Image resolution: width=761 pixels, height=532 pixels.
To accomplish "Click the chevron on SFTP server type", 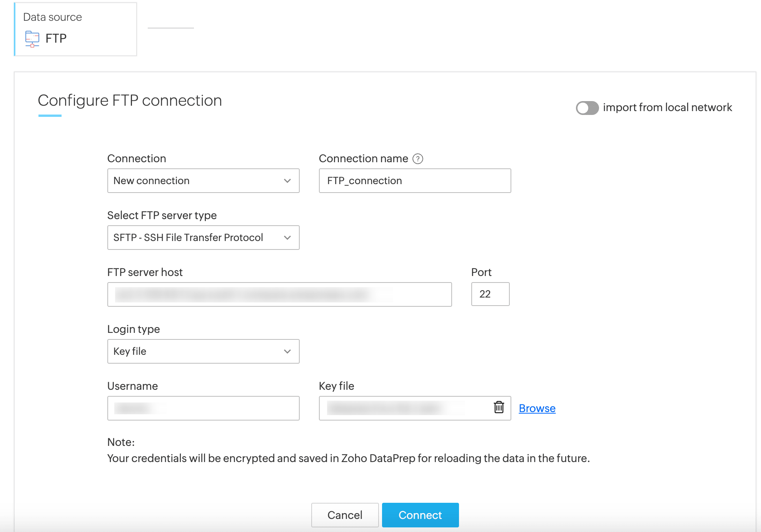I will (x=287, y=238).
